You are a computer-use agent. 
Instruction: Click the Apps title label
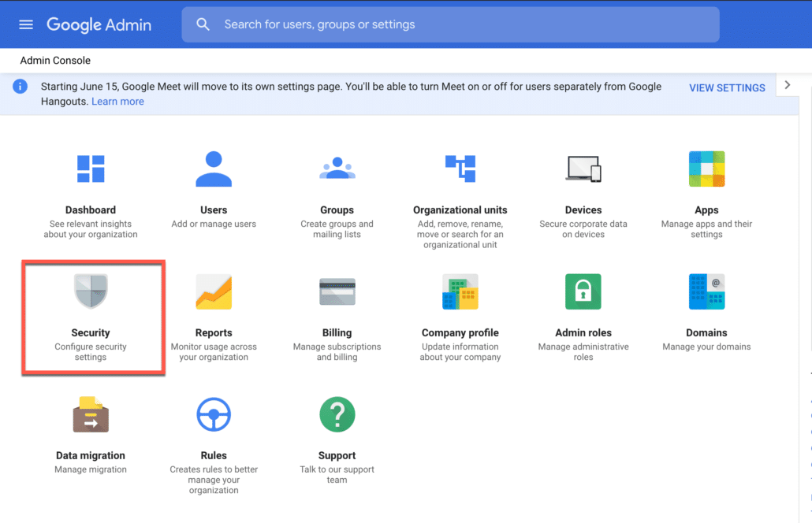click(x=707, y=210)
